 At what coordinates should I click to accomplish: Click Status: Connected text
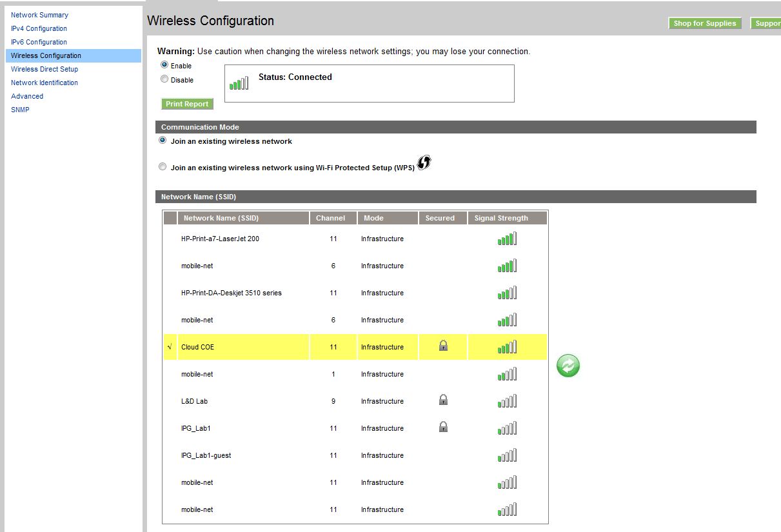295,77
